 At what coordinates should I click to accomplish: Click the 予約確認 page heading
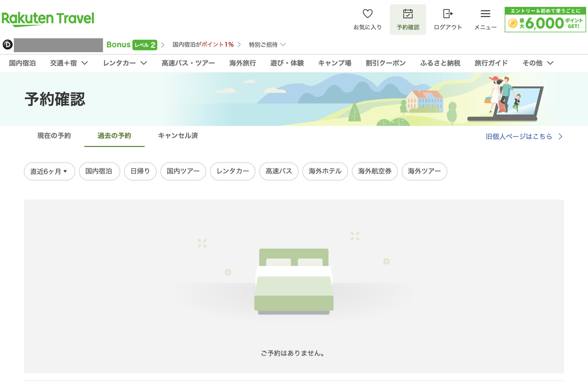pyautogui.click(x=55, y=99)
